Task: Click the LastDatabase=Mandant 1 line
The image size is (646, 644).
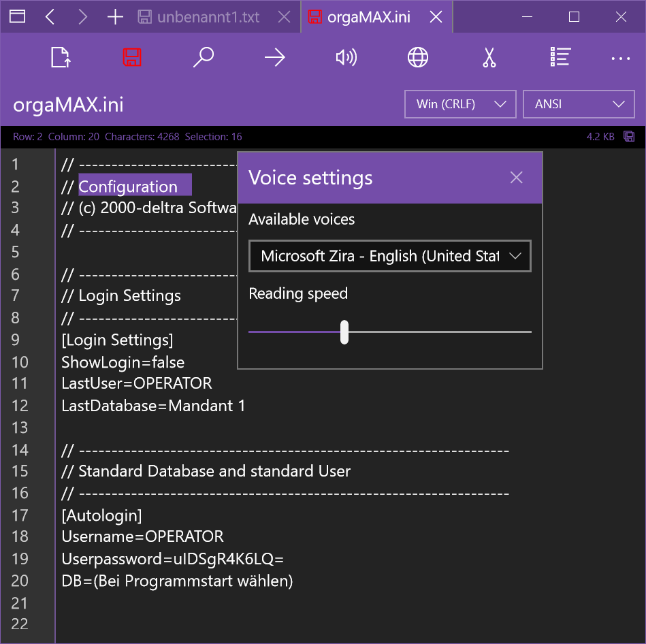Action: [x=153, y=406]
